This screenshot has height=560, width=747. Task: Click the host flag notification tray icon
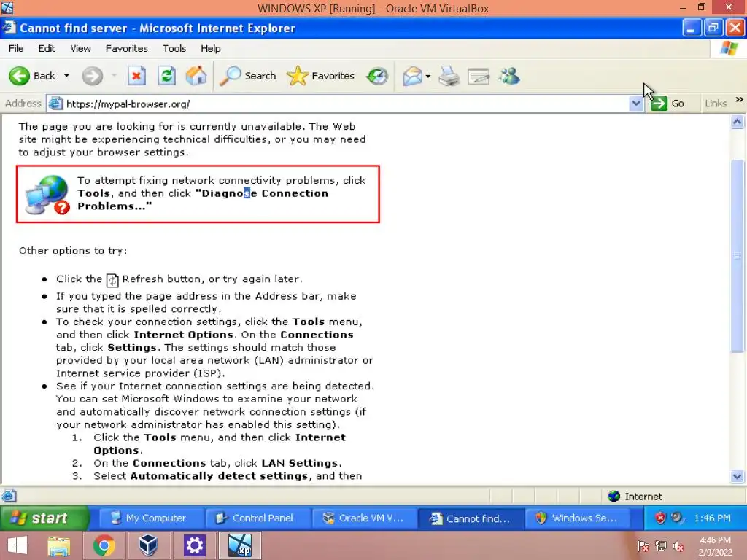(643, 546)
